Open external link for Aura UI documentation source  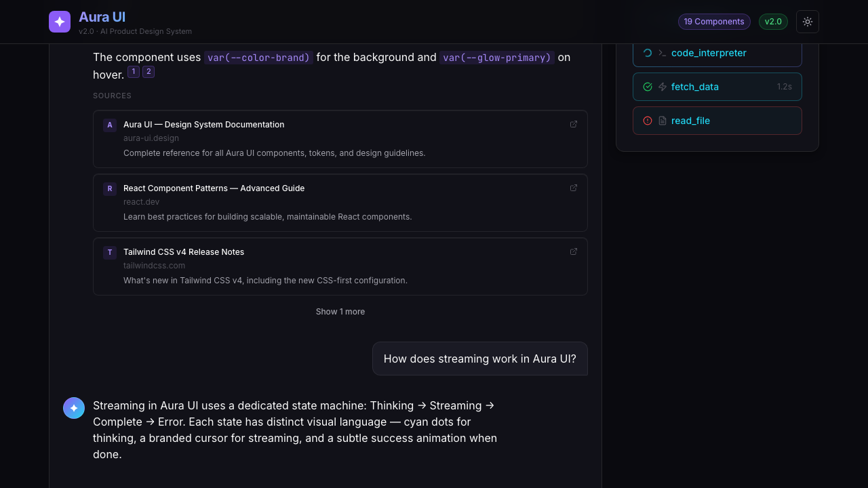tap(573, 124)
